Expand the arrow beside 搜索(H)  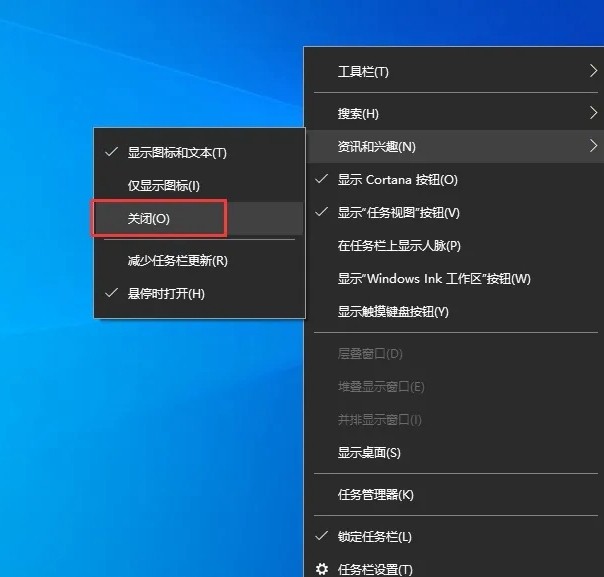(594, 113)
